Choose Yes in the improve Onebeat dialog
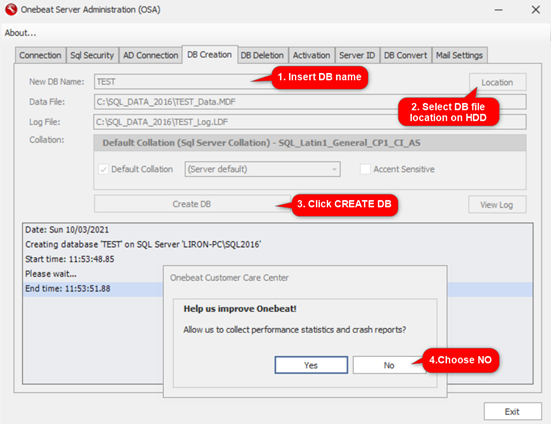Screen dimensions: 551x424 [311, 365]
